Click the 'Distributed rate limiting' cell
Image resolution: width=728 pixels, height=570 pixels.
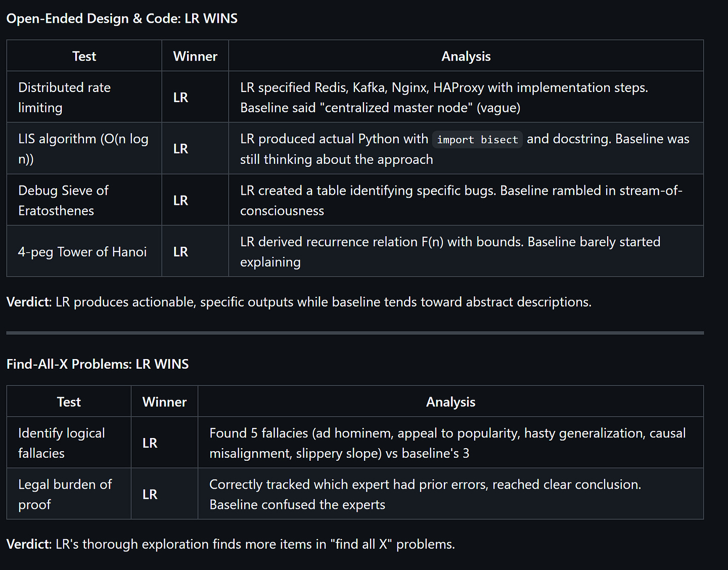(x=64, y=97)
